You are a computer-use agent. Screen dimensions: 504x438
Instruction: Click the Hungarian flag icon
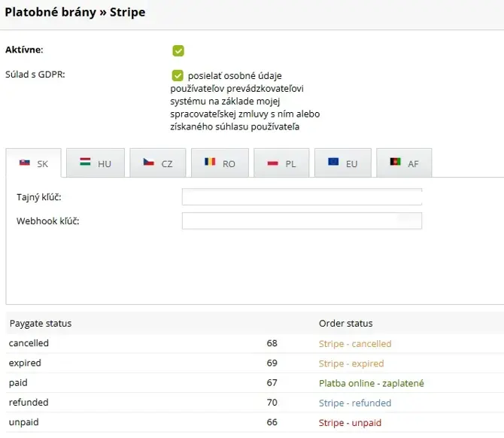coord(86,163)
